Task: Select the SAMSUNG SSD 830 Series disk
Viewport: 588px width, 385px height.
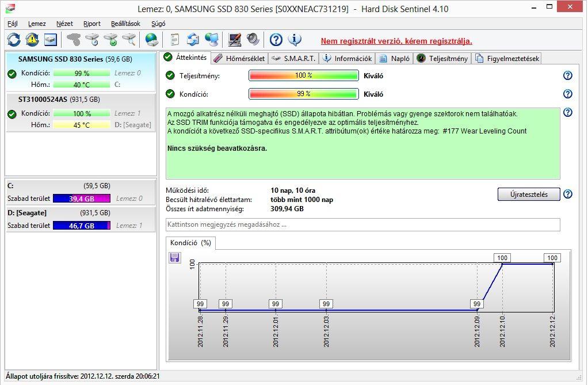Action: [81, 72]
